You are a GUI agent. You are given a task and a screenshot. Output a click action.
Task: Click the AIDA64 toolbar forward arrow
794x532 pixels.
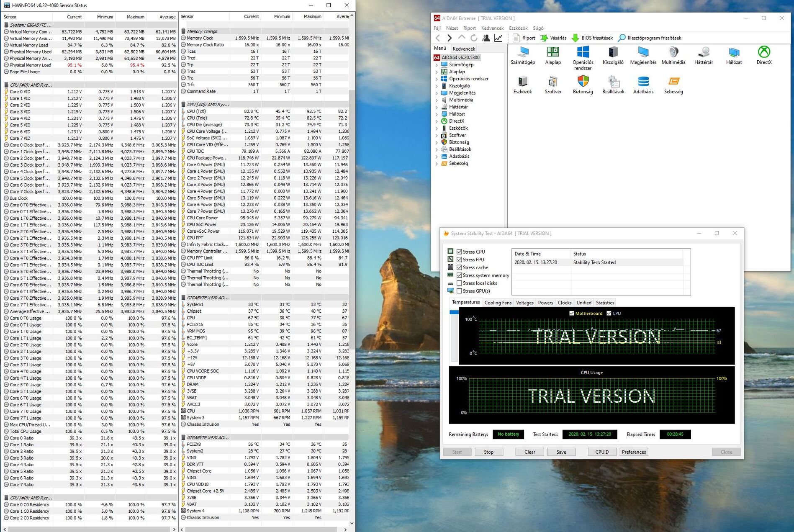450,38
